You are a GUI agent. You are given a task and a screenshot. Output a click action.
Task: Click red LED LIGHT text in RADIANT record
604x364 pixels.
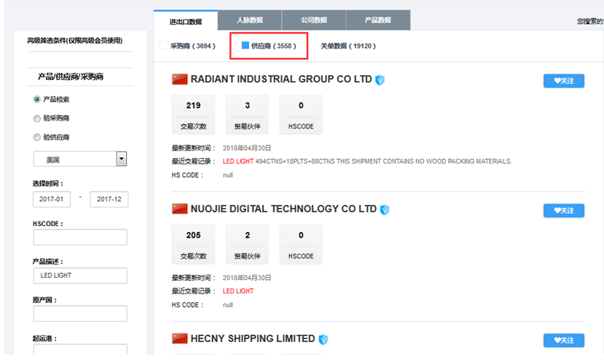point(238,161)
